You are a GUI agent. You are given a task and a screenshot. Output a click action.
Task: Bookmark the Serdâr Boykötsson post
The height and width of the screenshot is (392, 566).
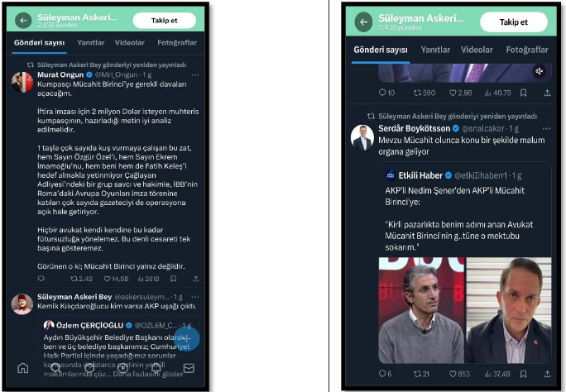click(523, 374)
